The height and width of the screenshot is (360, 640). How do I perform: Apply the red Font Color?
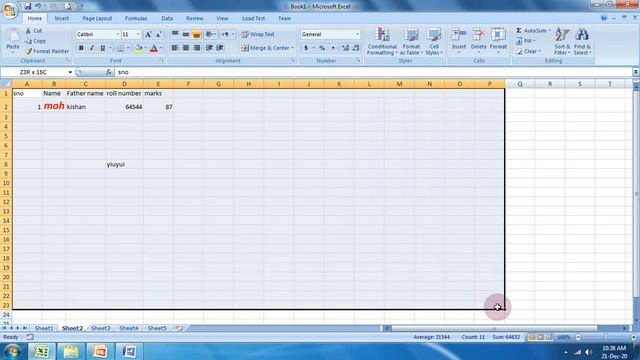click(154, 48)
